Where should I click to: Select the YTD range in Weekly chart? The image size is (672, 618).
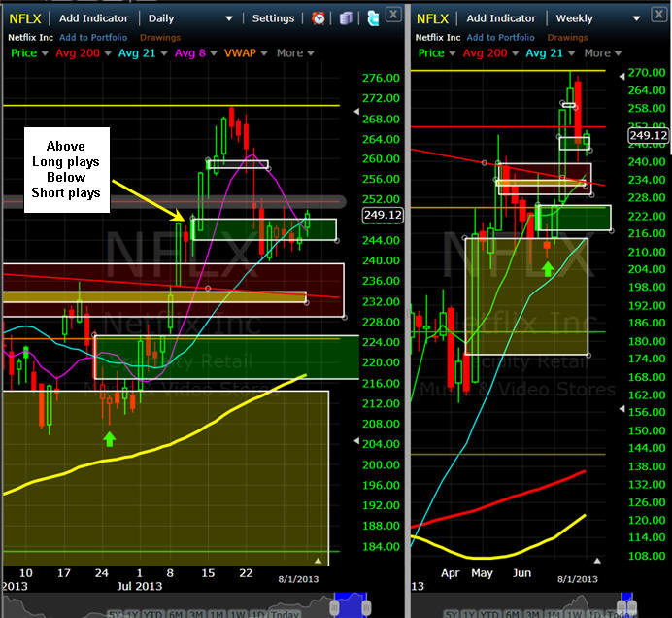489,614
